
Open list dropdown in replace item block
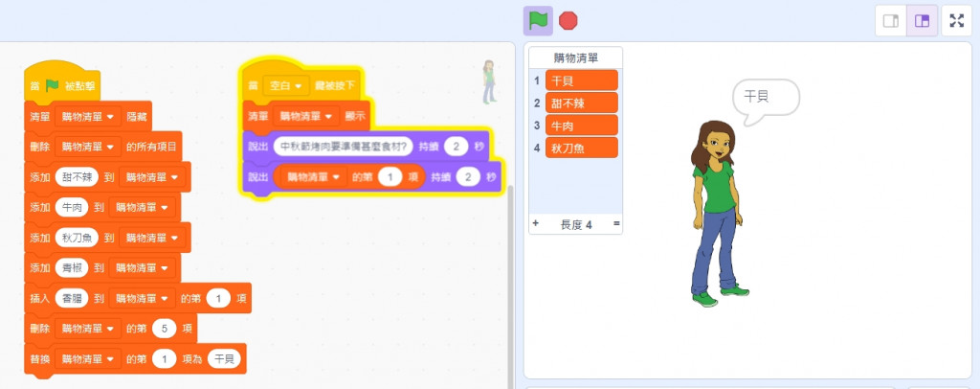click(x=87, y=359)
